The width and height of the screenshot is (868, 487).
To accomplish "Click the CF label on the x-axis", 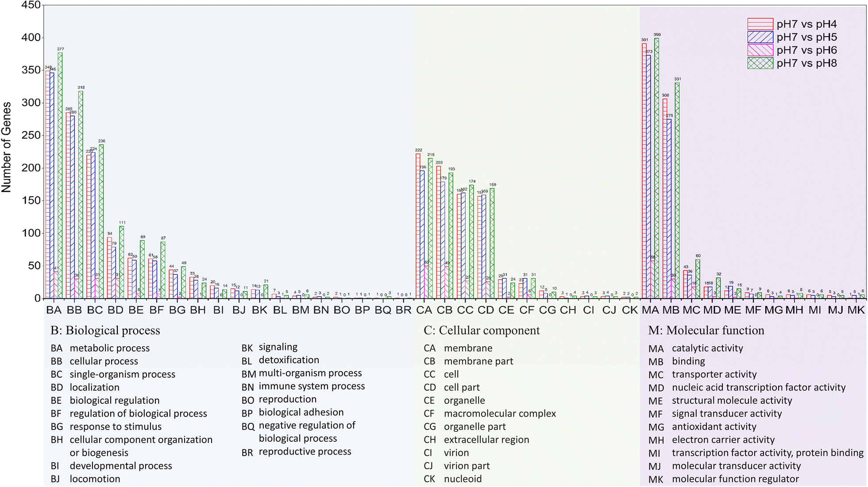I will 527,310.
